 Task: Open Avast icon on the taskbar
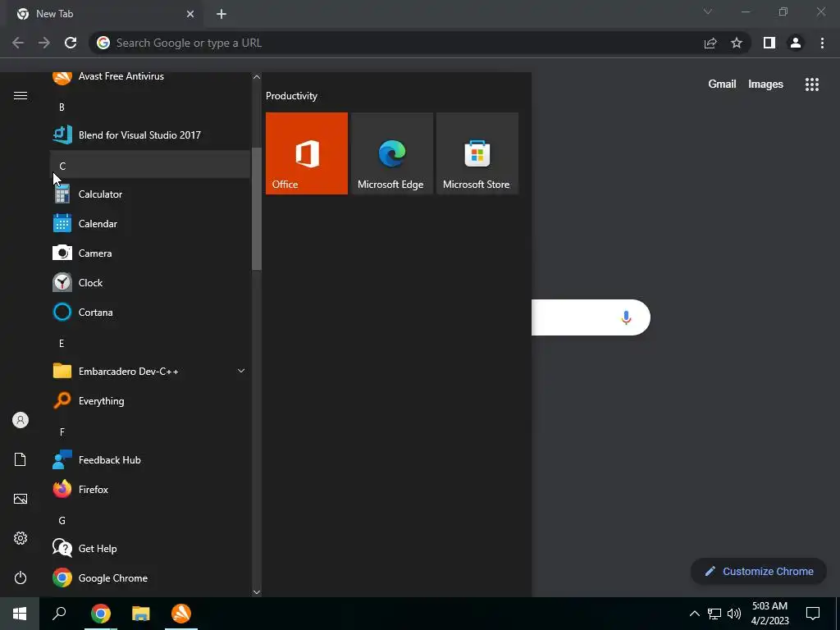[181, 614]
